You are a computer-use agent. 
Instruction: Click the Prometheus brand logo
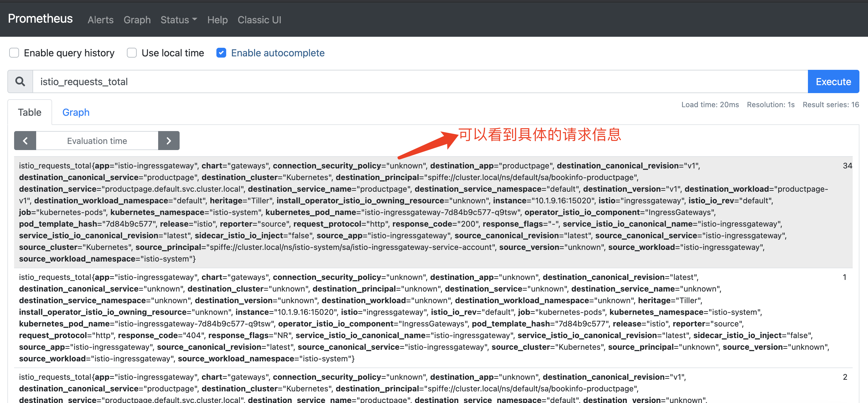[40, 18]
